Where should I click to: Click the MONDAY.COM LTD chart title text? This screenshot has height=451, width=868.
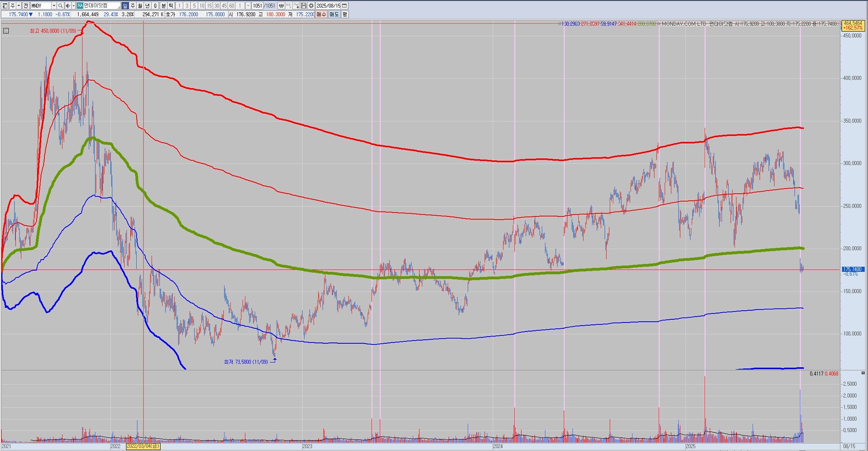click(684, 24)
